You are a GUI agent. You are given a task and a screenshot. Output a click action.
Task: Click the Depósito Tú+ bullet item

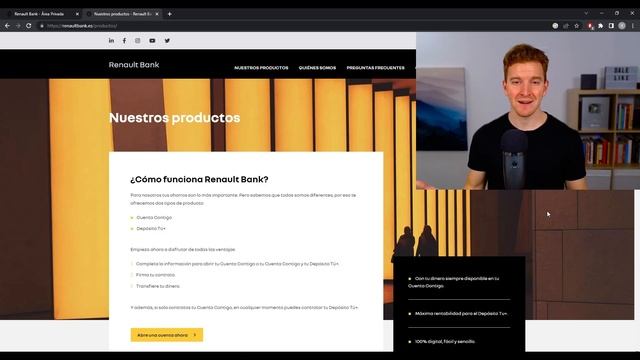click(x=151, y=229)
